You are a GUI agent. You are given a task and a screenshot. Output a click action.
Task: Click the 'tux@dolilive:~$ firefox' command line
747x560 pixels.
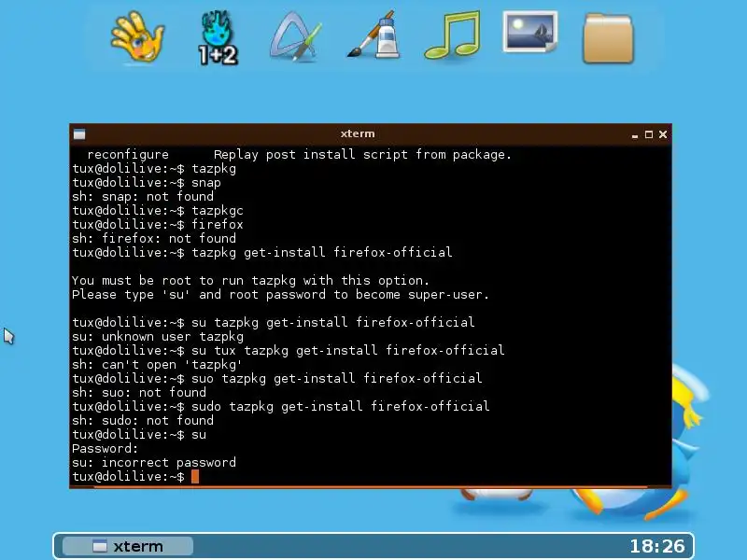coord(158,224)
